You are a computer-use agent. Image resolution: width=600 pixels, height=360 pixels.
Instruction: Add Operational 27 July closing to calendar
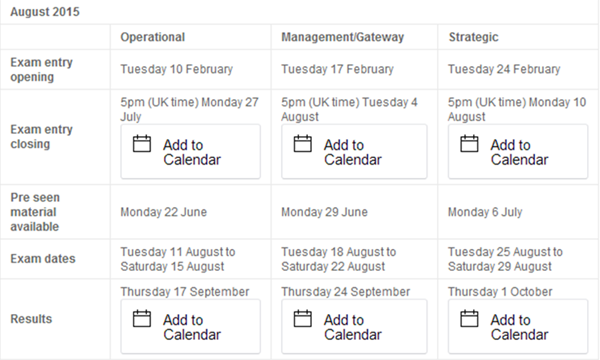(191, 151)
